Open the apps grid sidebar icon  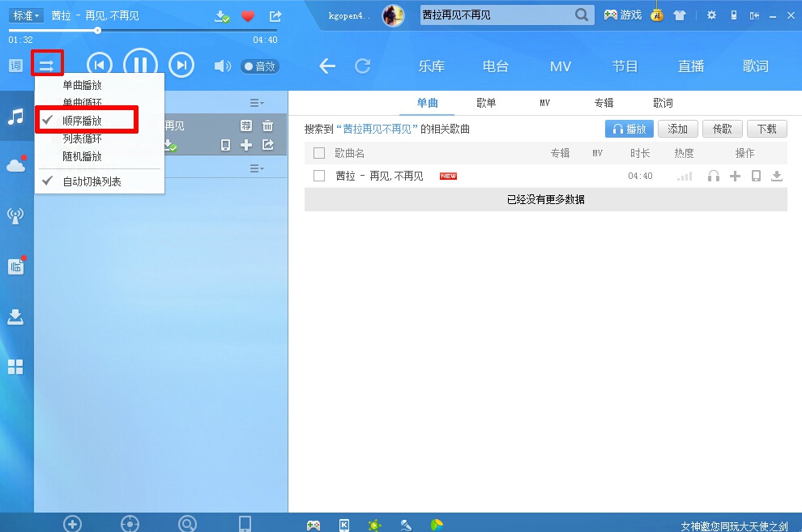[x=15, y=367]
